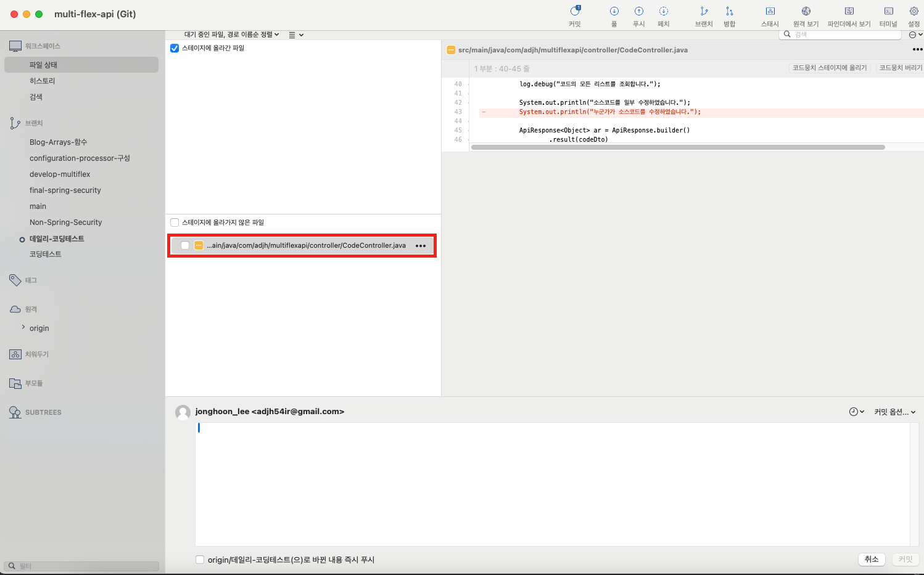Click the 커밋 (Commit) toolbar icon
The image size is (924, 575).
(575, 11)
